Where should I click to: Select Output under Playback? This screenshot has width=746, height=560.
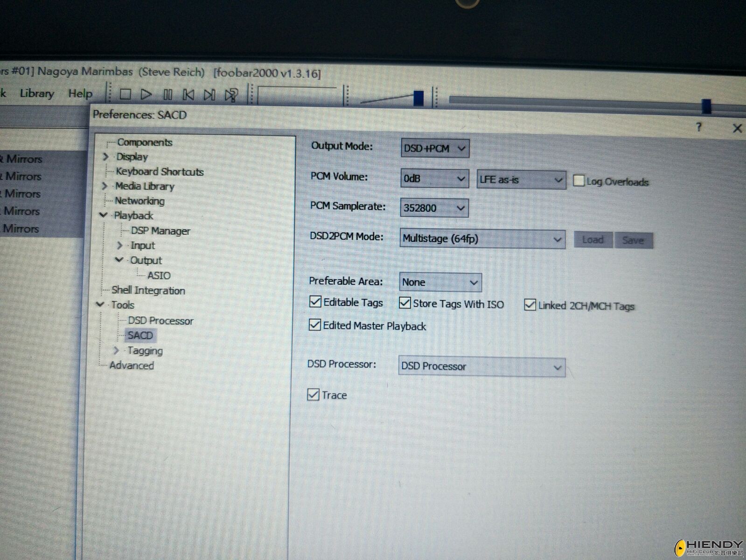[x=146, y=260]
